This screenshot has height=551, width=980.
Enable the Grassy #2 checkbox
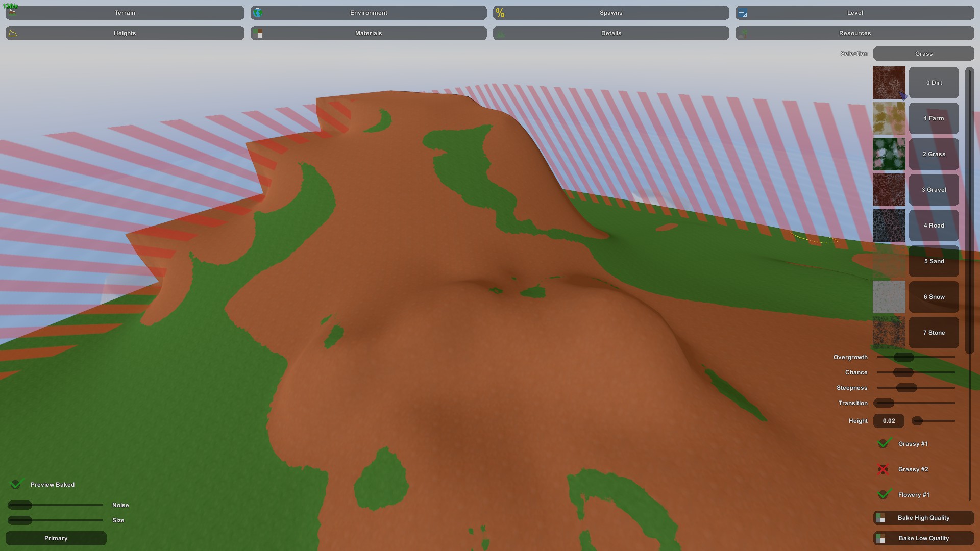(x=883, y=469)
